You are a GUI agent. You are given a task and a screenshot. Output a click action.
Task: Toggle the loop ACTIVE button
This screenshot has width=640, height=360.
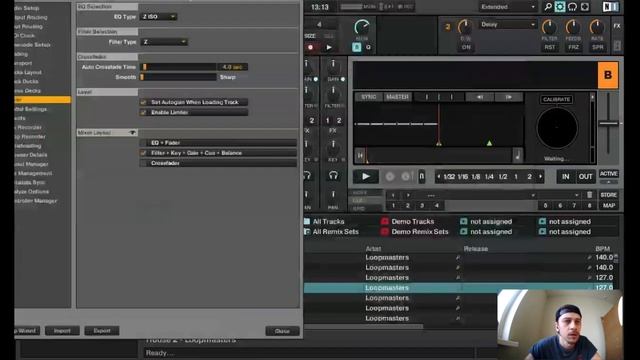click(608, 174)
